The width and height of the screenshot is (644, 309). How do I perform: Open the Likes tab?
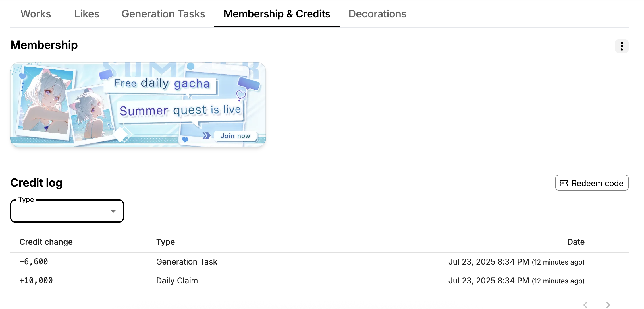pyautogui.click(x=87, y=14)
